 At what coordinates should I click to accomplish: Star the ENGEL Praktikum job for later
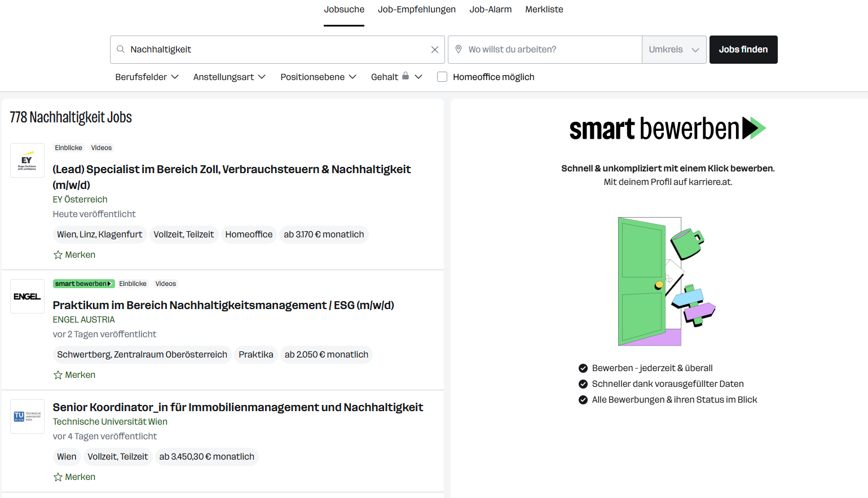57,374
